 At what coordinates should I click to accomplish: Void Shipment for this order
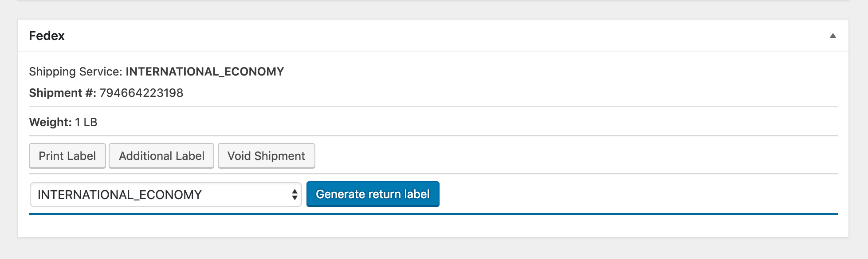(267, 156)
